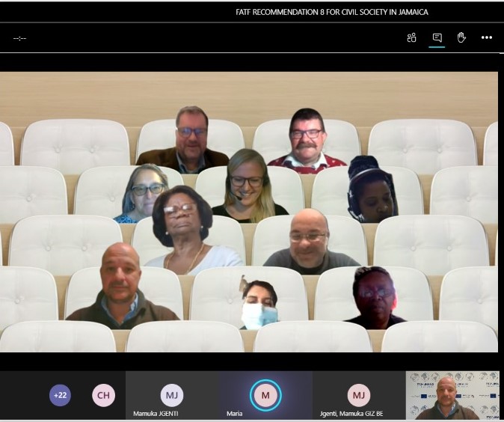Open the meeting chat panel
The width and height of the screenshot is (504, 422).
(437, 38)
